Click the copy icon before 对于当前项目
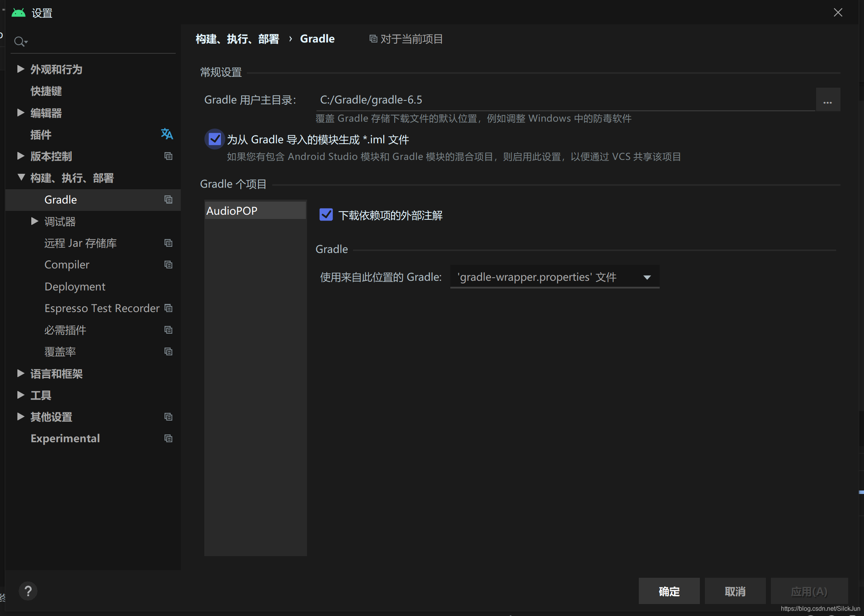The height and width of the screenshot is (616, 864). pos(373,39)
